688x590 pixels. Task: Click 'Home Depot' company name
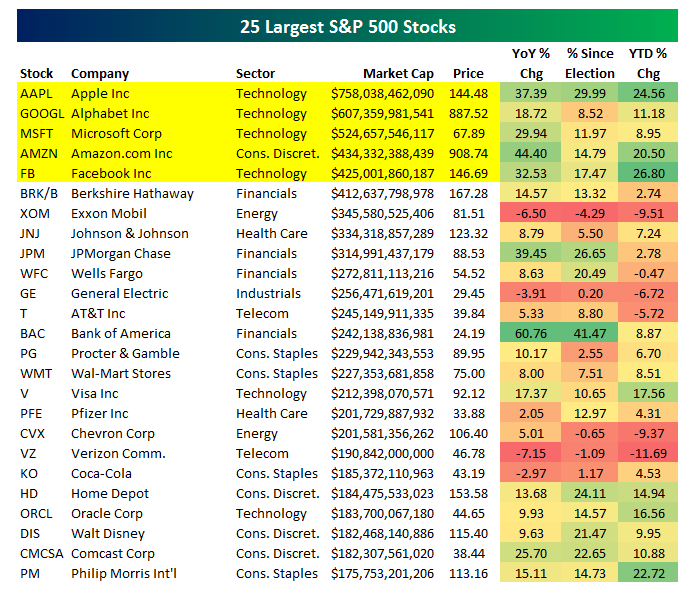[110, 494]
